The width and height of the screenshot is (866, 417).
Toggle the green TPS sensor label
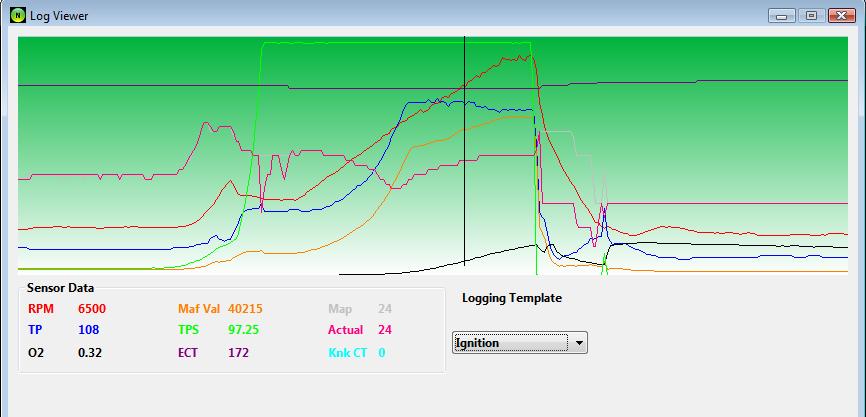click(189, 329)
